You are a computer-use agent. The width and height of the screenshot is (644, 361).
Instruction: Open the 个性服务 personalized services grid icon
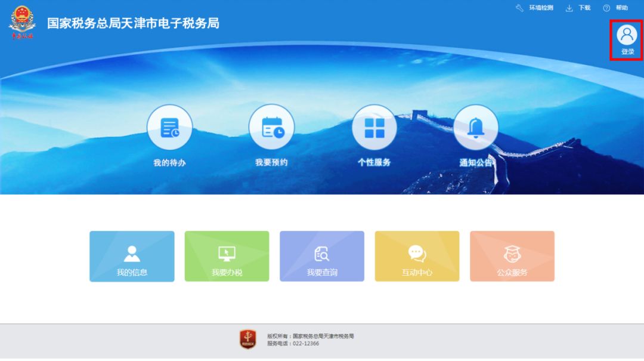point(374,126)
